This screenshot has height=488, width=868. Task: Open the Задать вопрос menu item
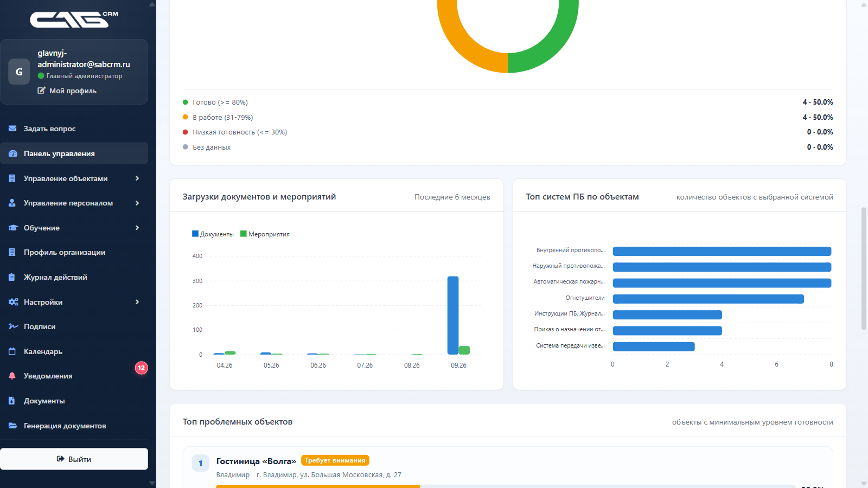74,129
